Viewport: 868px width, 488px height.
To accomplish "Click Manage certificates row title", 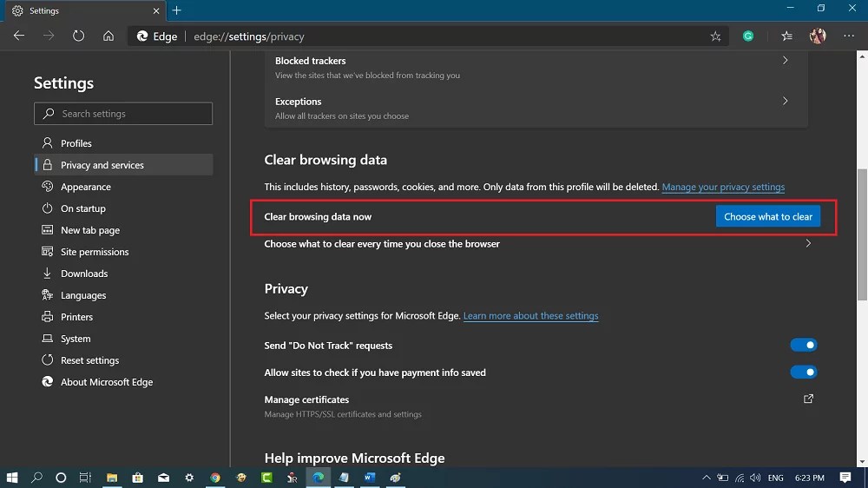I will [306, 399].
